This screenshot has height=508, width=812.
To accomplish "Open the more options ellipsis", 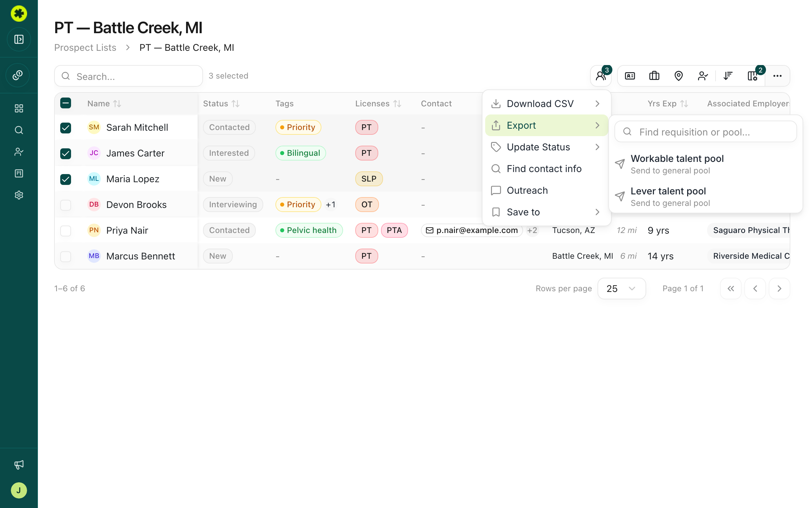I will pyautogui.click(x=777, y=76).
